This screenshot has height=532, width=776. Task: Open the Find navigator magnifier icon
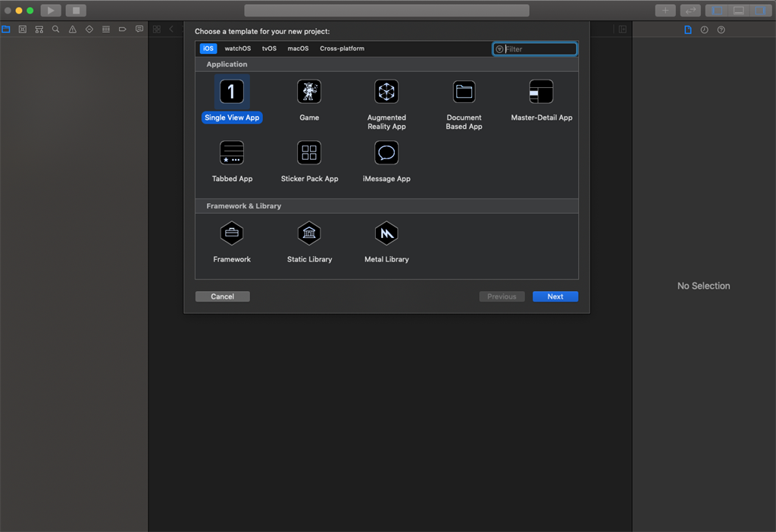pyautogui.click(x=56, y=30)
